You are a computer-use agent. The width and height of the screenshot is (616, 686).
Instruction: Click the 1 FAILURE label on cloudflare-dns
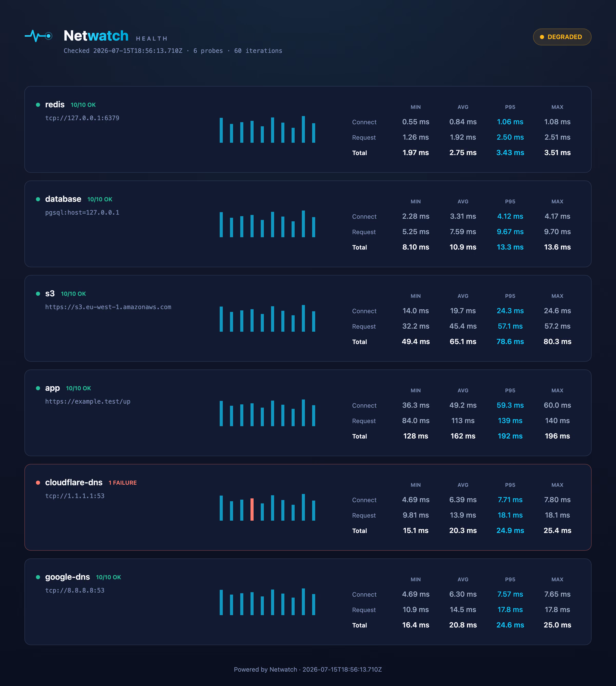pyautogui.click(x=122, y=483)
